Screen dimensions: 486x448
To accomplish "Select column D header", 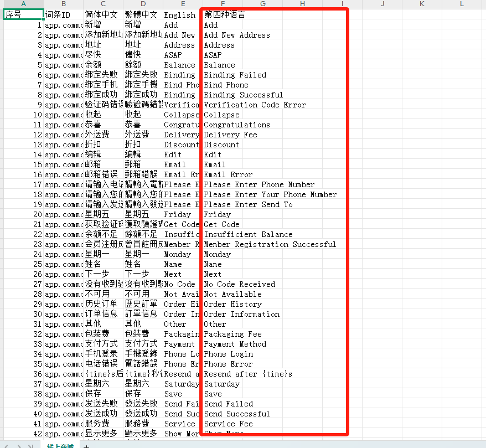I will pyautogui.click(x=143, y=4).
